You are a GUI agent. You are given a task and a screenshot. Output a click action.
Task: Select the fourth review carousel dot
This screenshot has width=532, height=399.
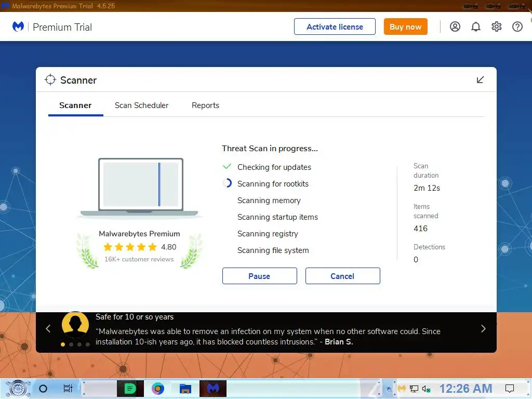click(87, 344)
